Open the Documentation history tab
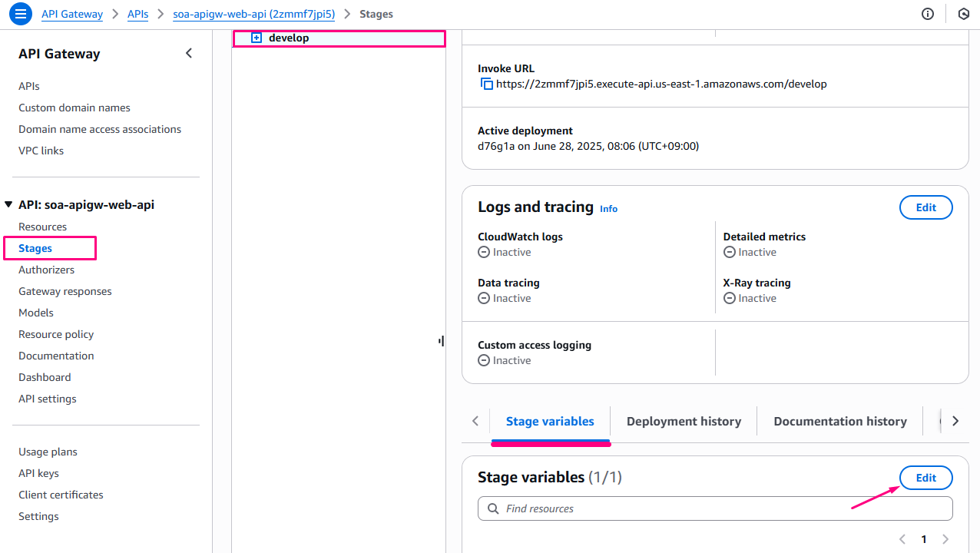980x553 pixels. click(839, 421)
